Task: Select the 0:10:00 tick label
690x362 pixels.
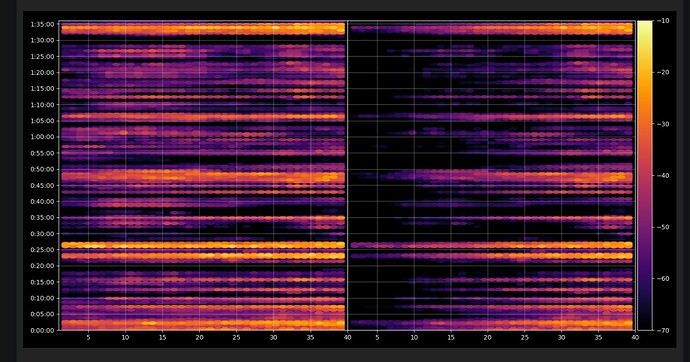Action: (x=42, y=298)
